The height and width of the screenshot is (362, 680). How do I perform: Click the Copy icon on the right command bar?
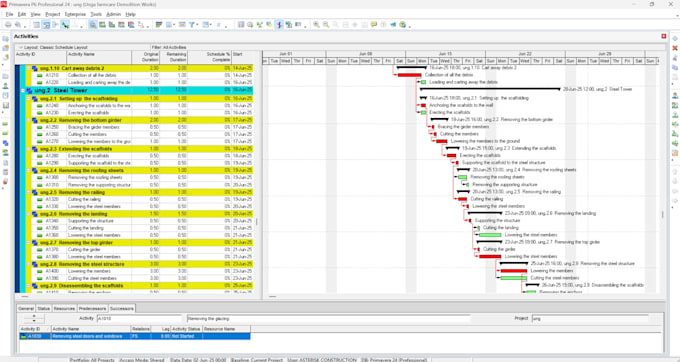coord(675,68)
